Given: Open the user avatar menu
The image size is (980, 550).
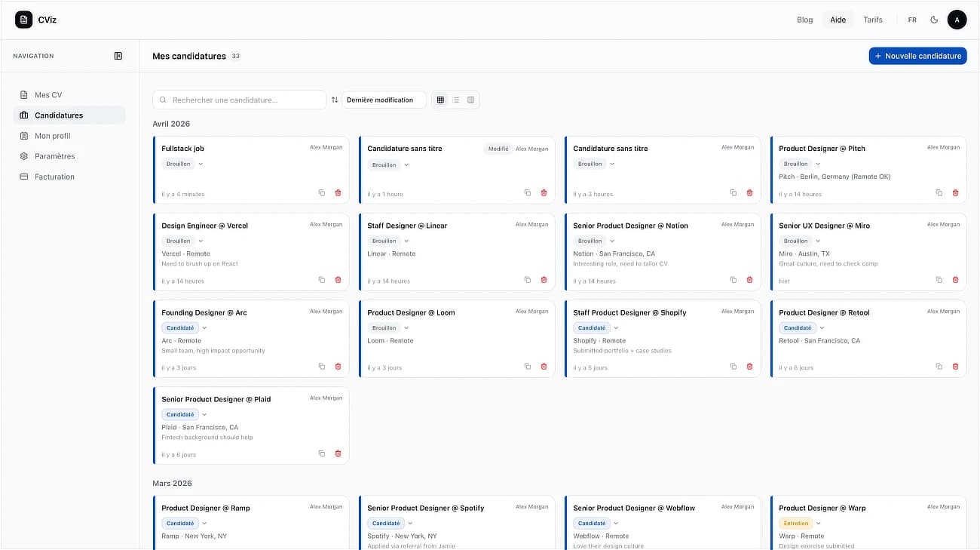Looking at the screenshot, I should 957,20.
